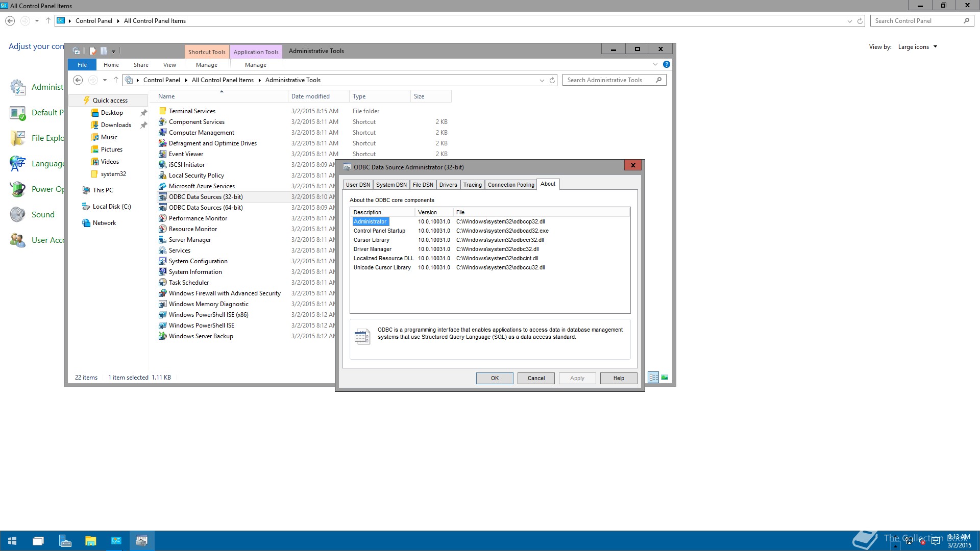Viewport: 980px width, 551px height.
Task: Select the Server Manager icon
Action: (x=162, y=240)
